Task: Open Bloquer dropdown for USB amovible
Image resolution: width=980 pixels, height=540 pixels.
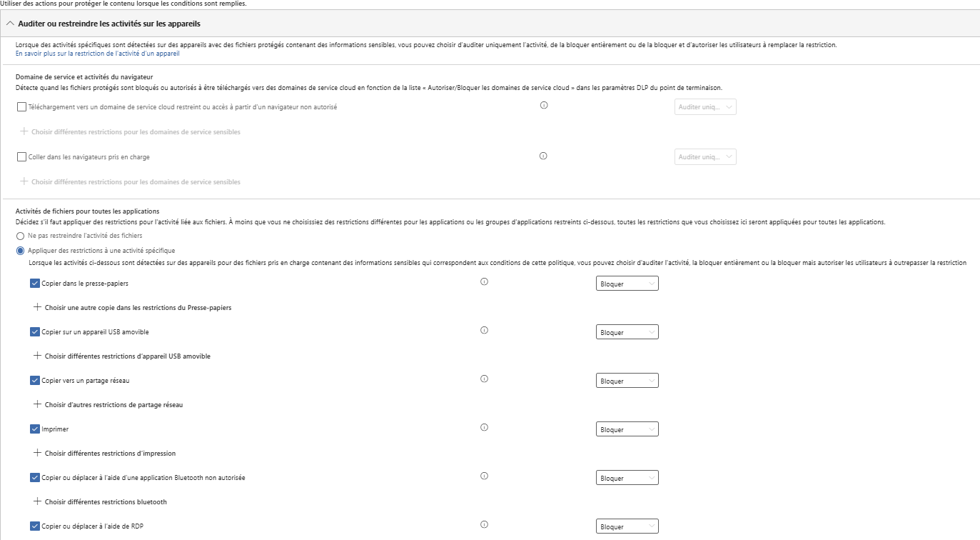Action: tap(627, 332)
